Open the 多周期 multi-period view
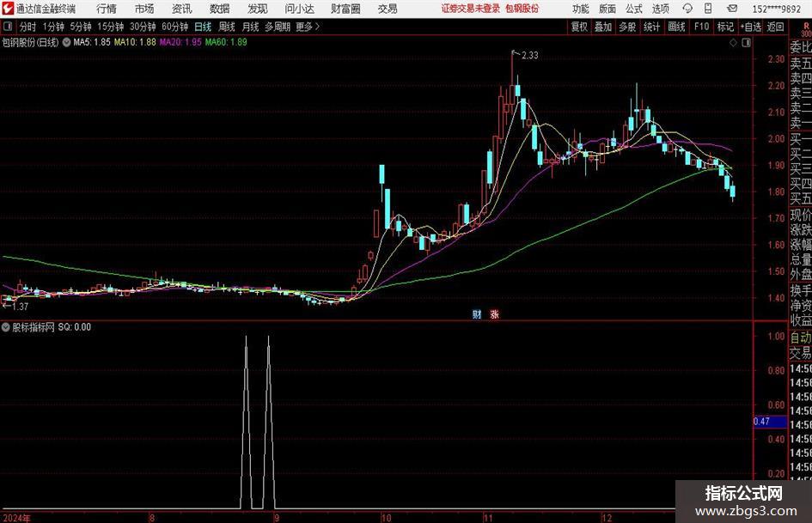812x523 pixels. coord(278,27)
